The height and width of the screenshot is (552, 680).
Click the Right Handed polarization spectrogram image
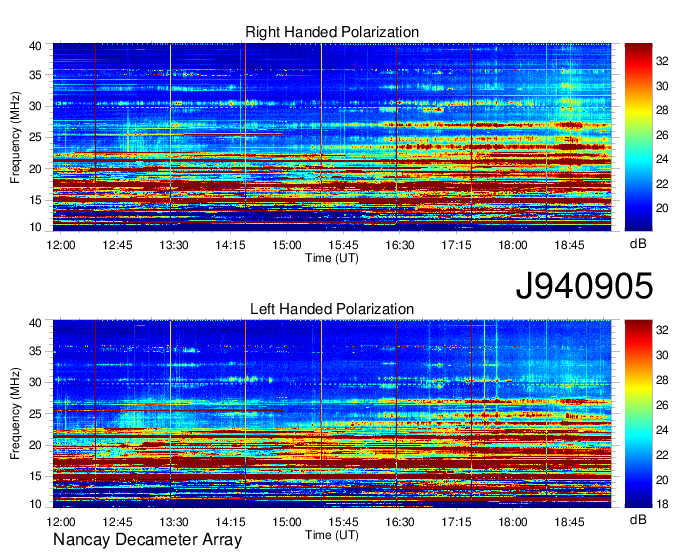coord(332,137)
